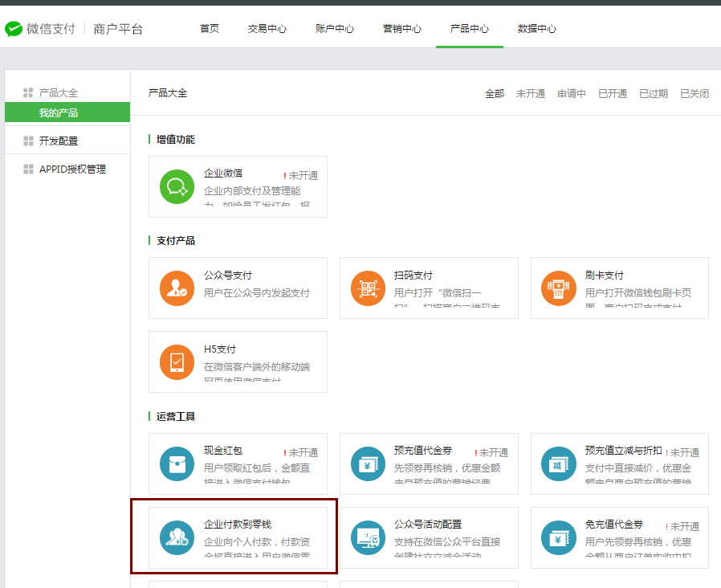Switch to 账户中心 in the navigation bar

click(x=335, y=29)
